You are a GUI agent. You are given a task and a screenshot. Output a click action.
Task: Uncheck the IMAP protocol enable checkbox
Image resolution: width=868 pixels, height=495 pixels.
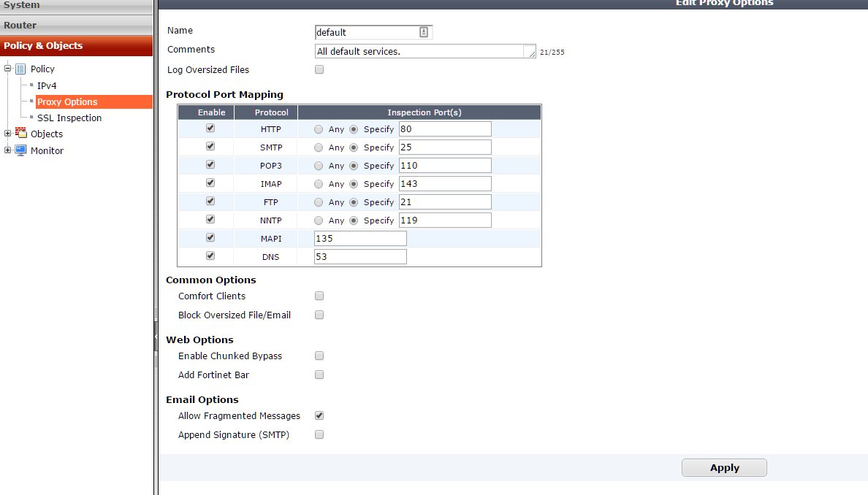(x=210, y=183)
